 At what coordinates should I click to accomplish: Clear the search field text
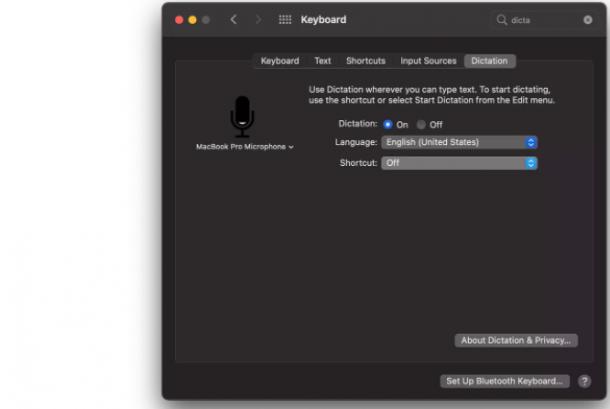pos(588,20)
